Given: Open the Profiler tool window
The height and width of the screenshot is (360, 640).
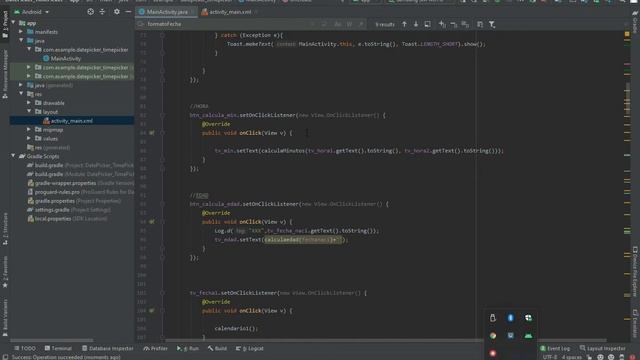Looking at the screenshot, I should tap(156, 349).
